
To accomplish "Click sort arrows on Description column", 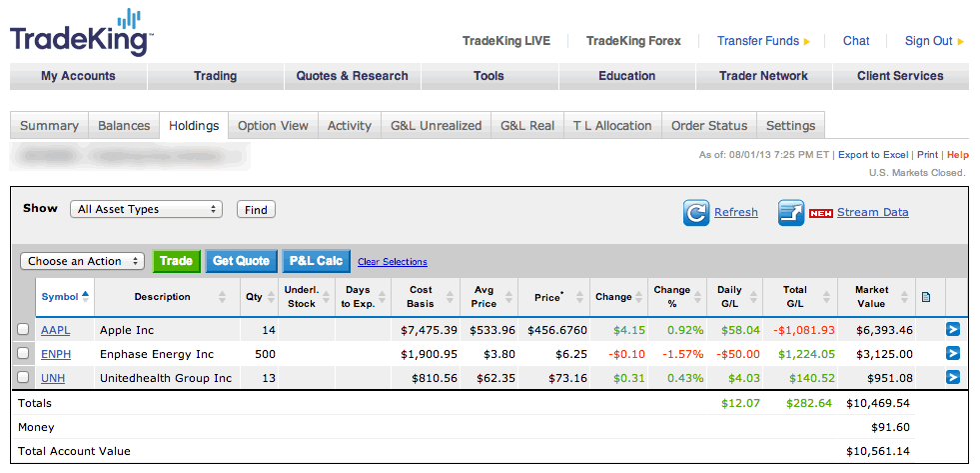I will pyautogui.click(x=222, y=297).
